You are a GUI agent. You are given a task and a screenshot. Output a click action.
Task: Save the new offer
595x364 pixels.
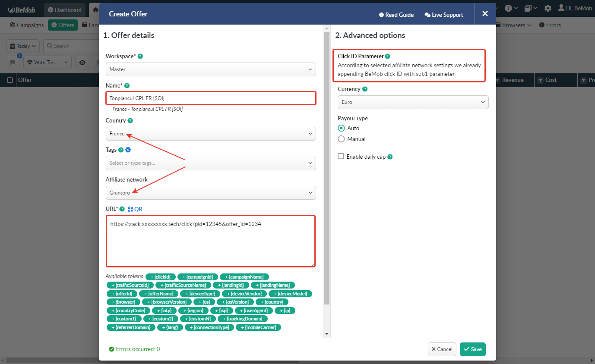coord(472,349)
